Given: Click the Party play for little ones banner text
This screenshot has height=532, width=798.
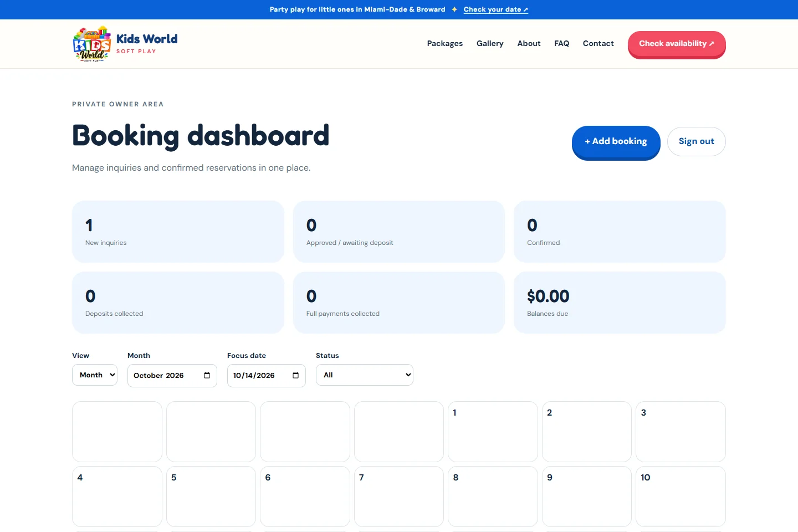Looking at the screenshot, I should point(357,9).
